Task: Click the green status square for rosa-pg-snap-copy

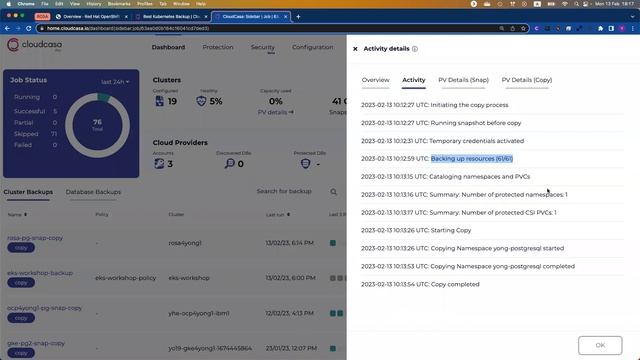Action: click(x=333, y=243)
